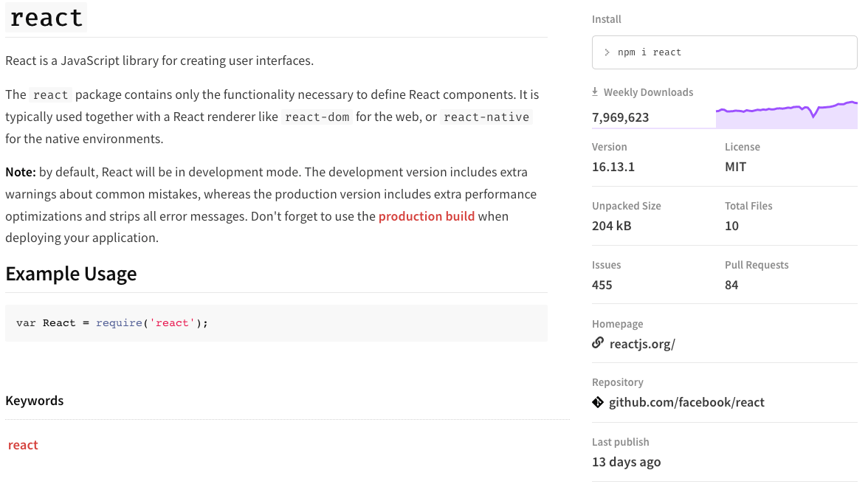Click the react-native inline code snippet
Screen dimensions: 868x487
coord(486,116)
